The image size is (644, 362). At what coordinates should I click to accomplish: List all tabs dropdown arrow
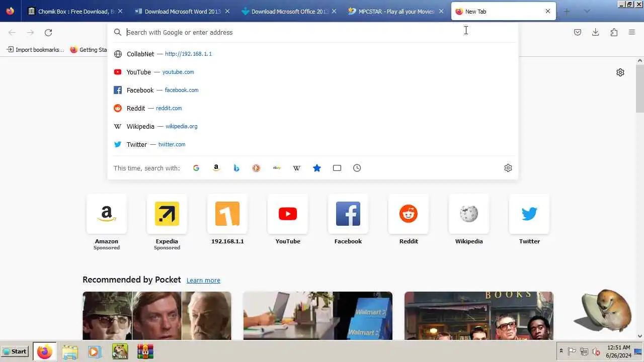[587, 11]
